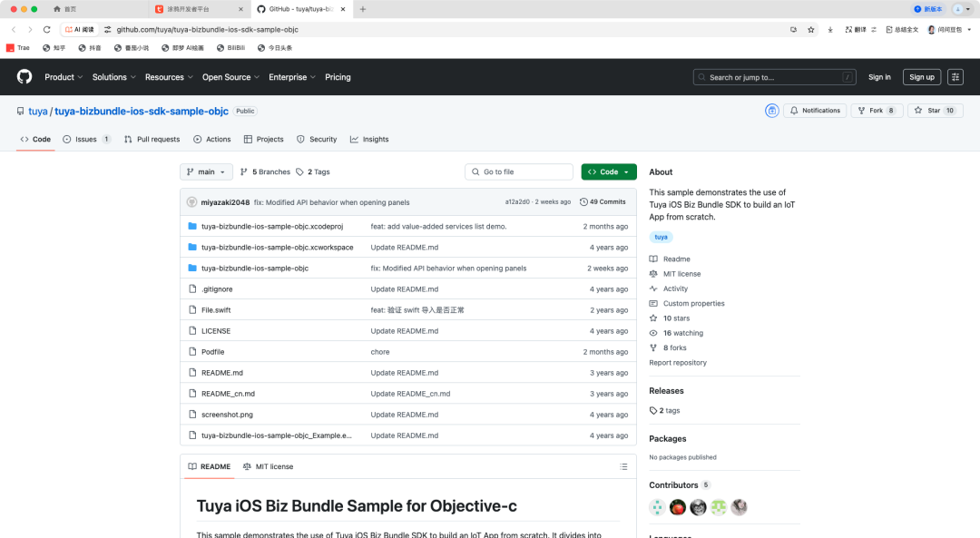Click the contributor avatar with red tomato
Screen dimensions: 980x538
coord(678,507)
